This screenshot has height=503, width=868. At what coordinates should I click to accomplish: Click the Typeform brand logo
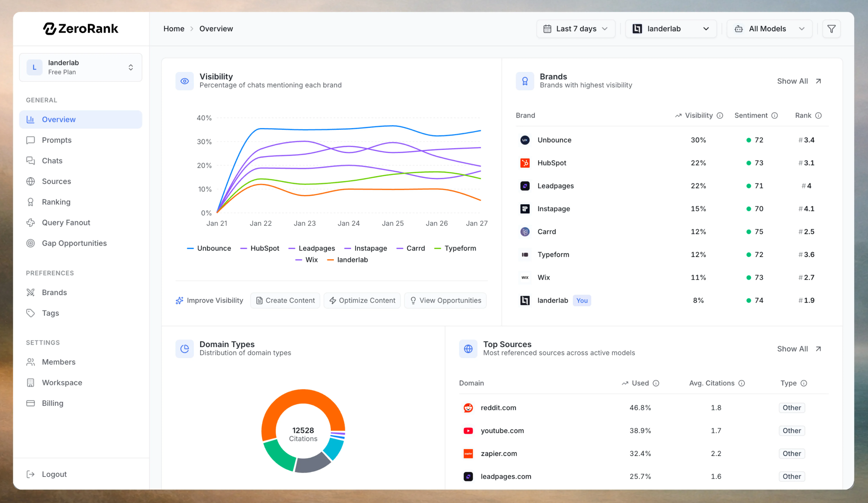click(x=525, y=255)
